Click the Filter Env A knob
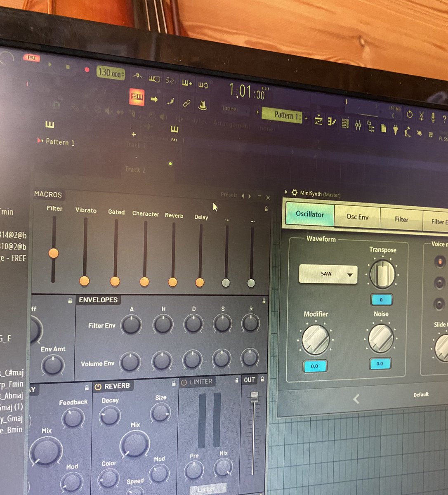Screen dimensions: 448x495 131,325
